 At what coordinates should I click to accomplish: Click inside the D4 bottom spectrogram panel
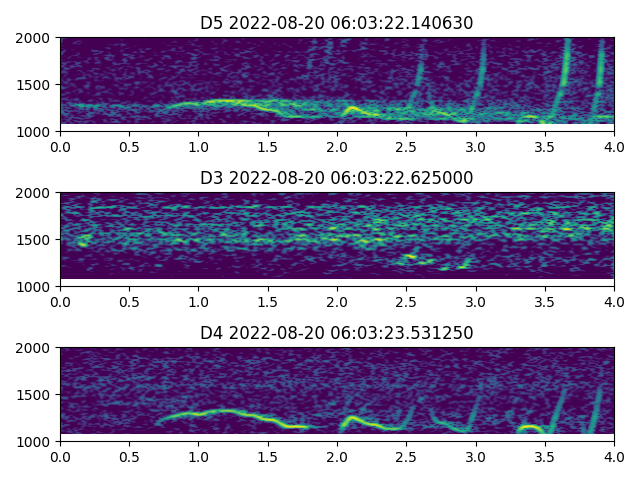click(x=337, y=395)
